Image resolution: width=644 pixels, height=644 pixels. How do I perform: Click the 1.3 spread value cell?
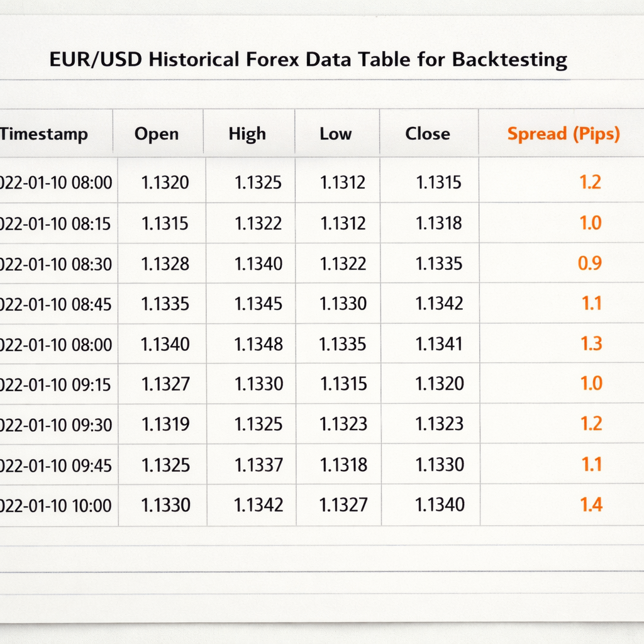pos(591,343)
